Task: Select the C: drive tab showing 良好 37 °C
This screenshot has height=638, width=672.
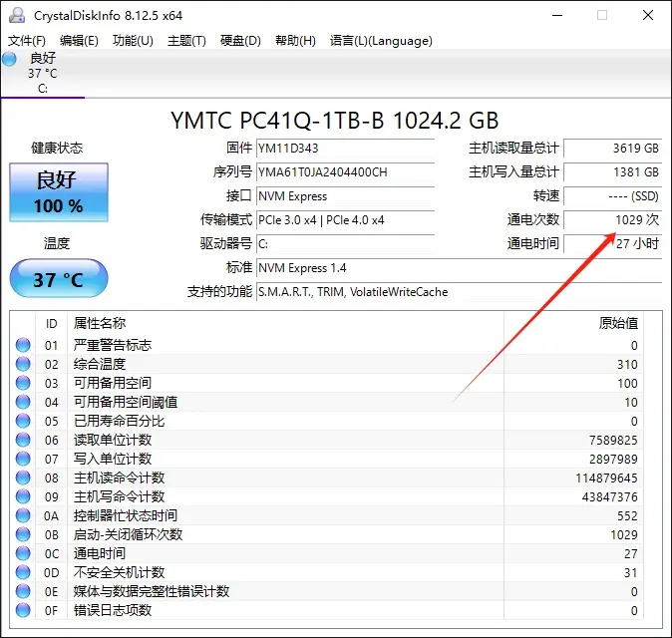Action: pos(43,73)
